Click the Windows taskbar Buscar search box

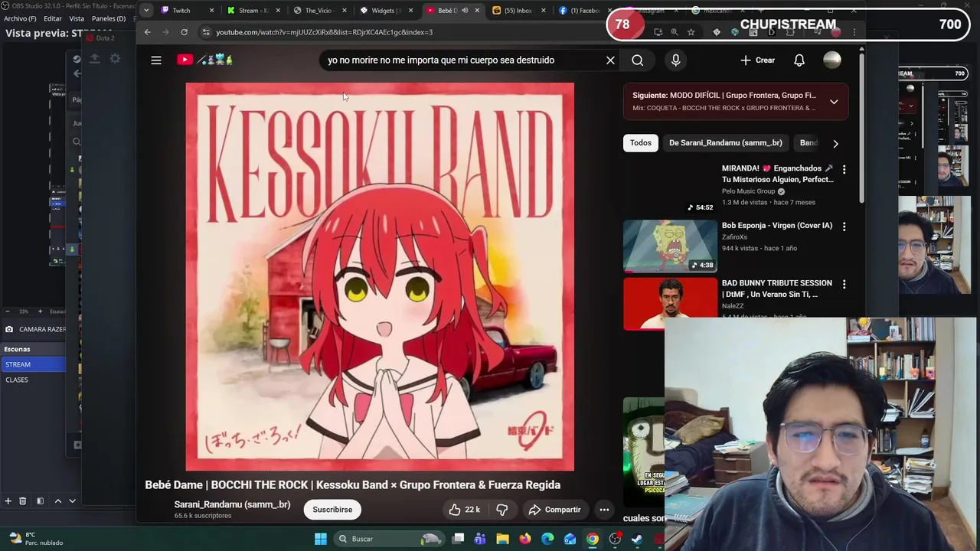(390, 539)
